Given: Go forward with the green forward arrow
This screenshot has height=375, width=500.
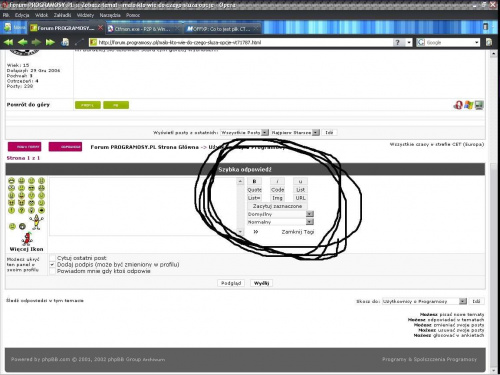Looking at the screenshot, I should click(36, 42).
